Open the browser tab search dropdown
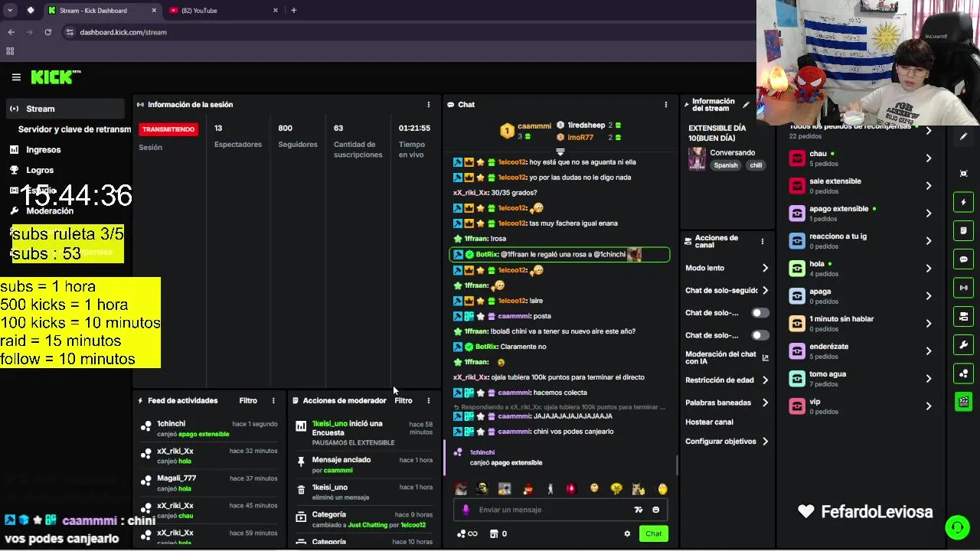The image size is (980, 551). (x=10, y=11)
